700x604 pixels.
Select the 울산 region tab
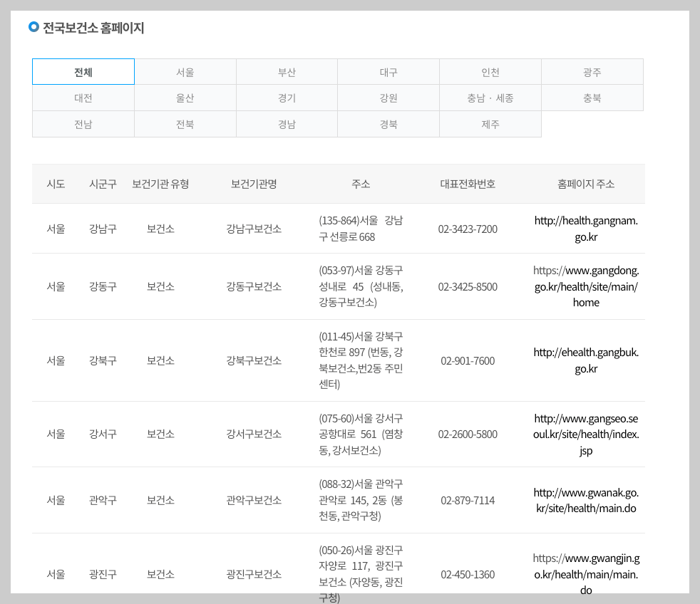tap(185, 98)
